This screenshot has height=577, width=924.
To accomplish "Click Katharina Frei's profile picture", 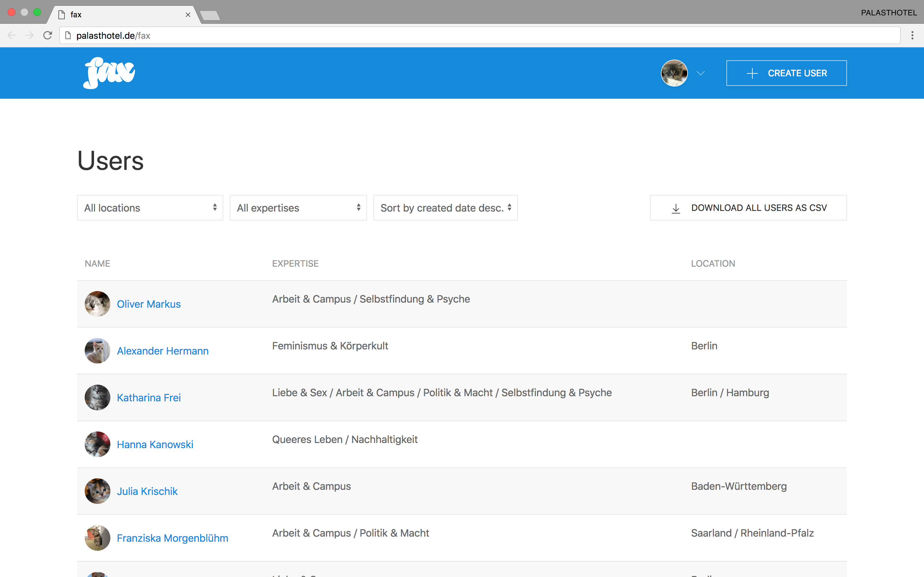I will 97,397.
